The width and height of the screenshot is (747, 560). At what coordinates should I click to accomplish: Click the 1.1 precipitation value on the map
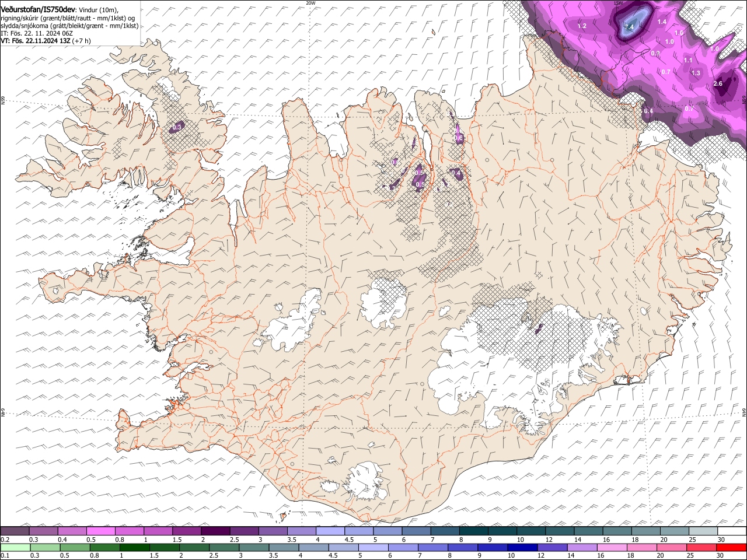click(688, 61)
